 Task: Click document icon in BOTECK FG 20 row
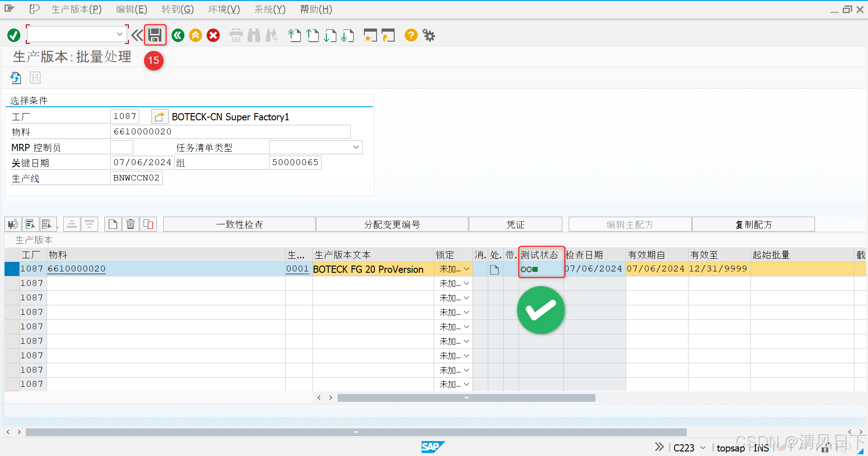click(x=495, y=270)
